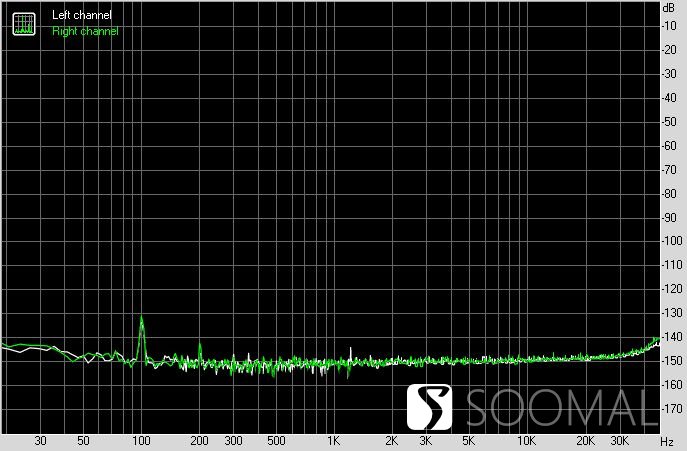Click the 30 Hz frequency axis label

[x=40, y=440]
